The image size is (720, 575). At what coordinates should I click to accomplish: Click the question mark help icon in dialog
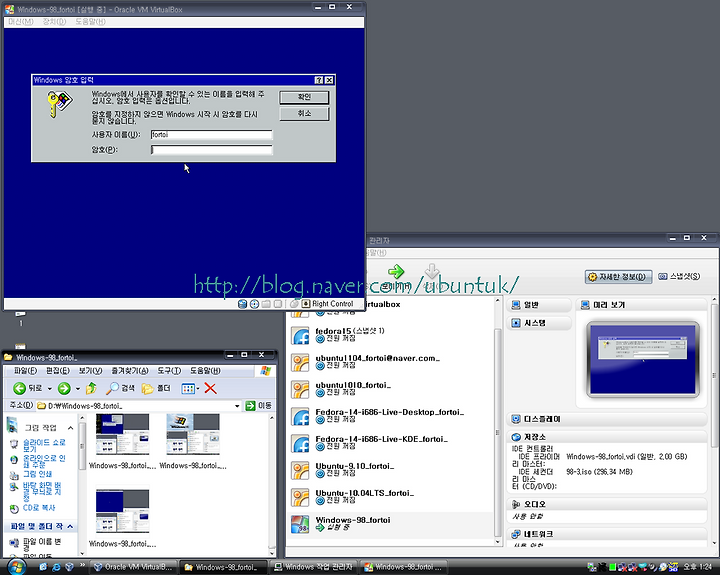point(319,80)
